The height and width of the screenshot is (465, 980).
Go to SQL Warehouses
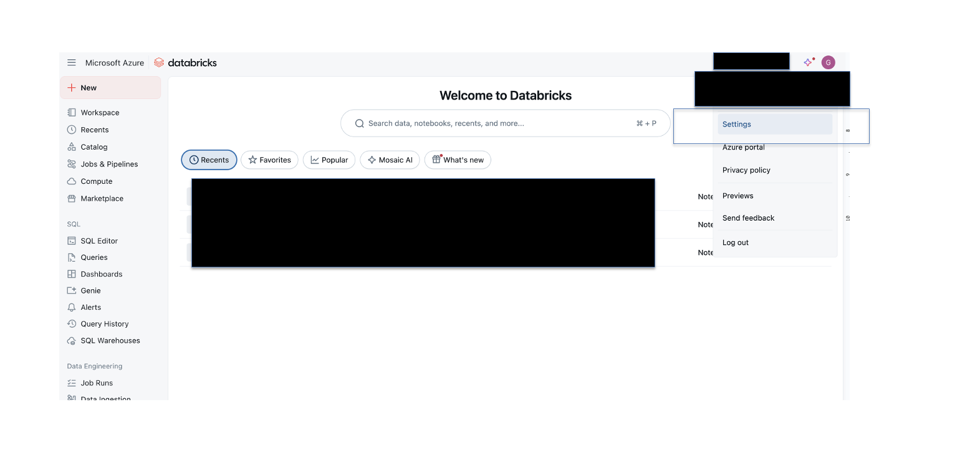110,341
